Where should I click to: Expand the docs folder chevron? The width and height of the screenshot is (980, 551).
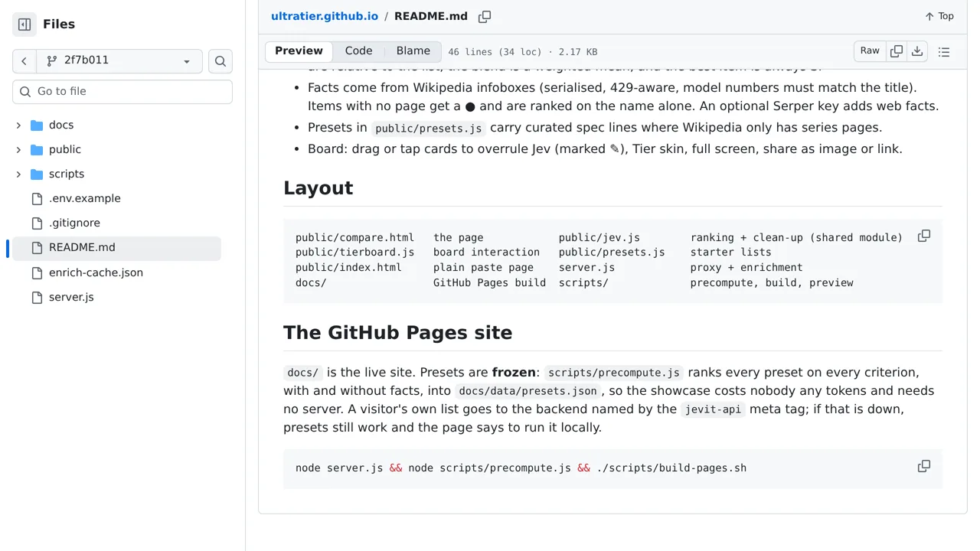(x=18, y=126)
